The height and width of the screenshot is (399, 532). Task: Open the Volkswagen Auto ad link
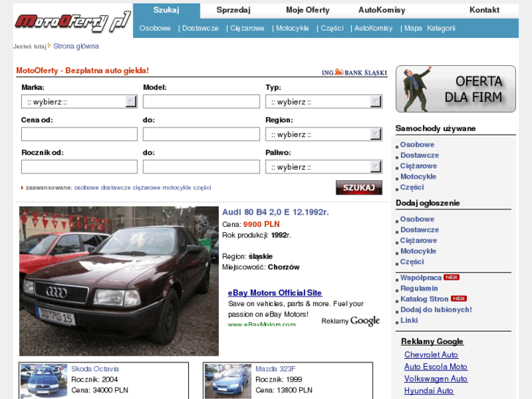click(435, 379)
